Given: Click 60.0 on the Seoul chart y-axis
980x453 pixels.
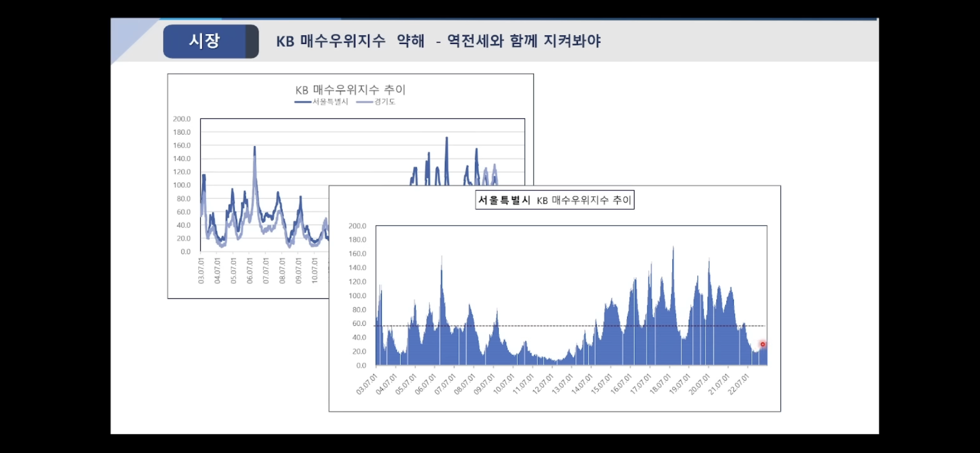Looking at the screenshot, I should point(359,323).
